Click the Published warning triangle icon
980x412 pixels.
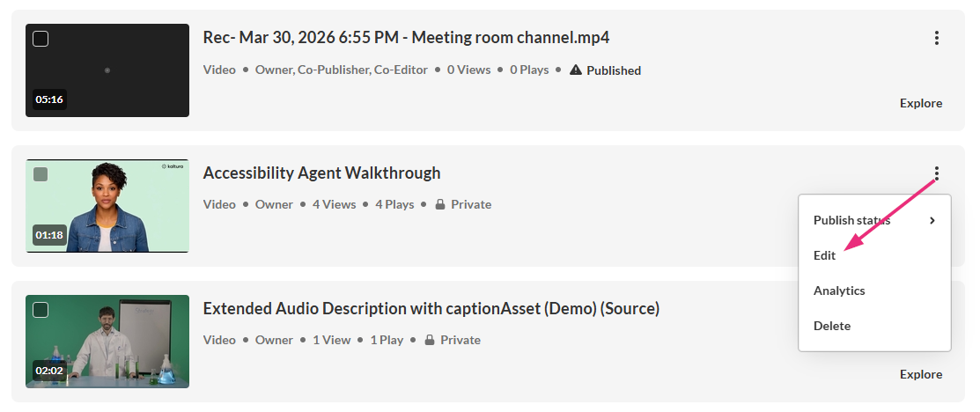coord(576,70)
